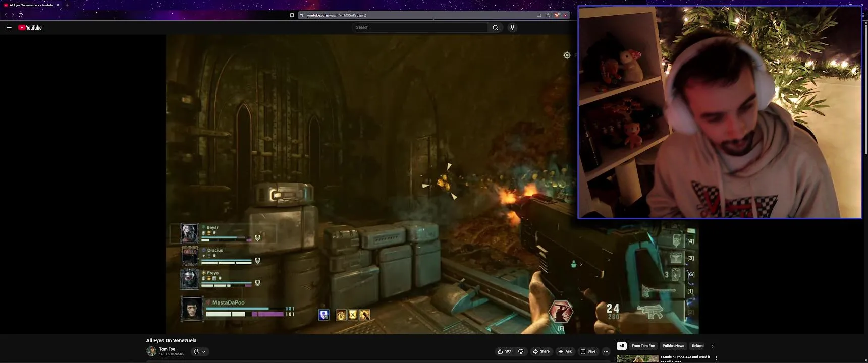Viewport: 868px width, 363px height.
Task: Click the browser forward arrow
Action: 13,15
